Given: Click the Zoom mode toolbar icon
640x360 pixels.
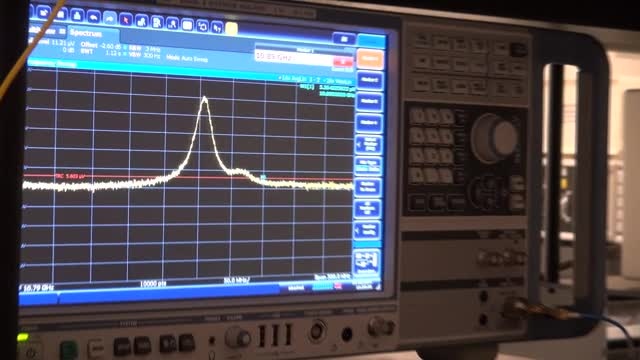Looking at the screenshot, I should click(141, 21).
